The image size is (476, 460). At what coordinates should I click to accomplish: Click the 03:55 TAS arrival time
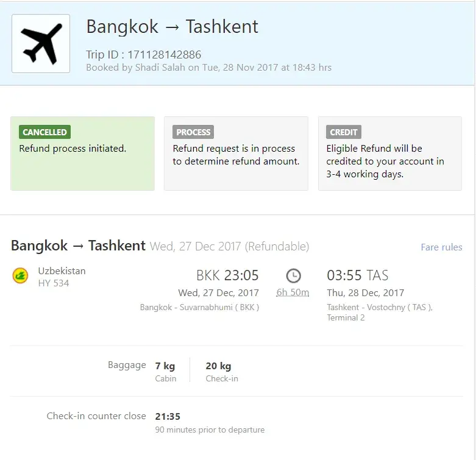click(x=358, y=275)
